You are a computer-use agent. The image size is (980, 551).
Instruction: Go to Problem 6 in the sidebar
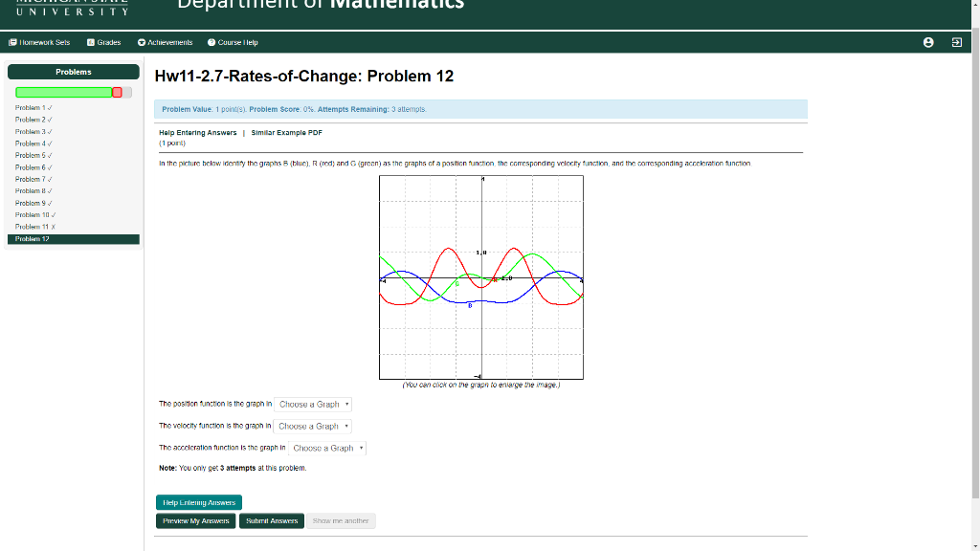(x=33, y=167)
